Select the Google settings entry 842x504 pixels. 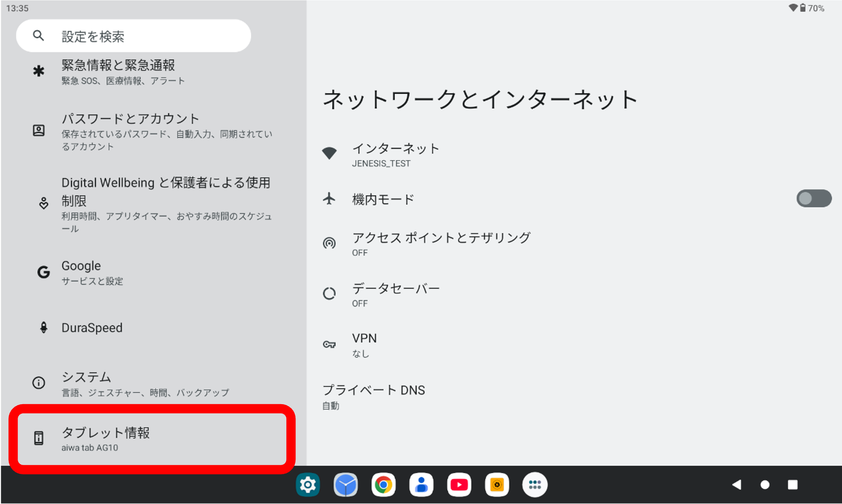pyautogui.click(x=133, y=272)
